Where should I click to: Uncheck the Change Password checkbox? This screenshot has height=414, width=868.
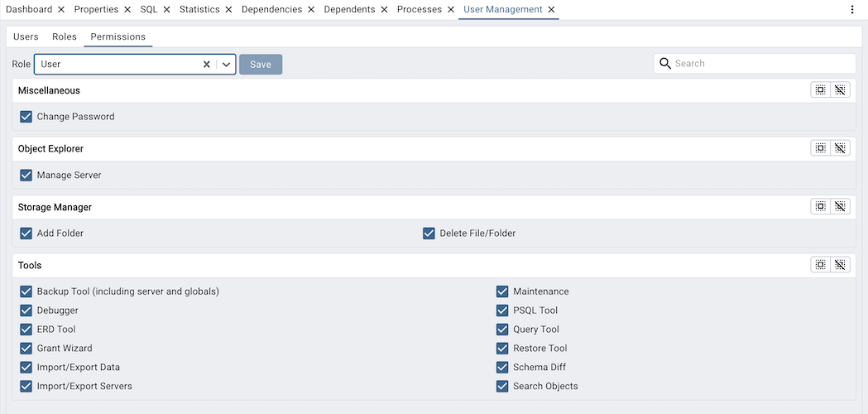[x=26, y=117]
